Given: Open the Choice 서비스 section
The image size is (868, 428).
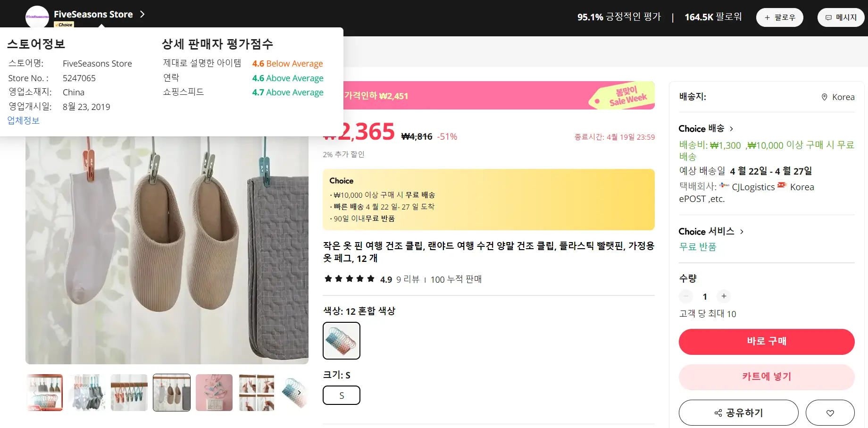Looking at the screenshot, I should click(x=742, y=231).
